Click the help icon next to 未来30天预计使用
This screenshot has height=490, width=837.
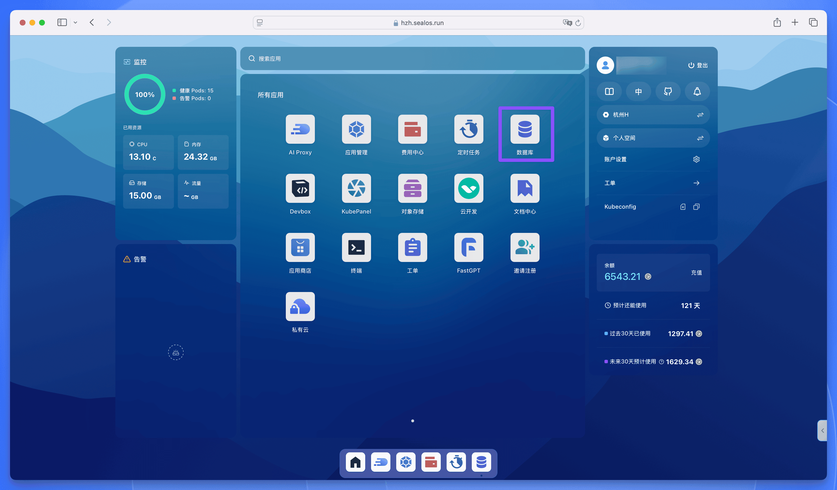pyautogui.click(x=661, y=362)
